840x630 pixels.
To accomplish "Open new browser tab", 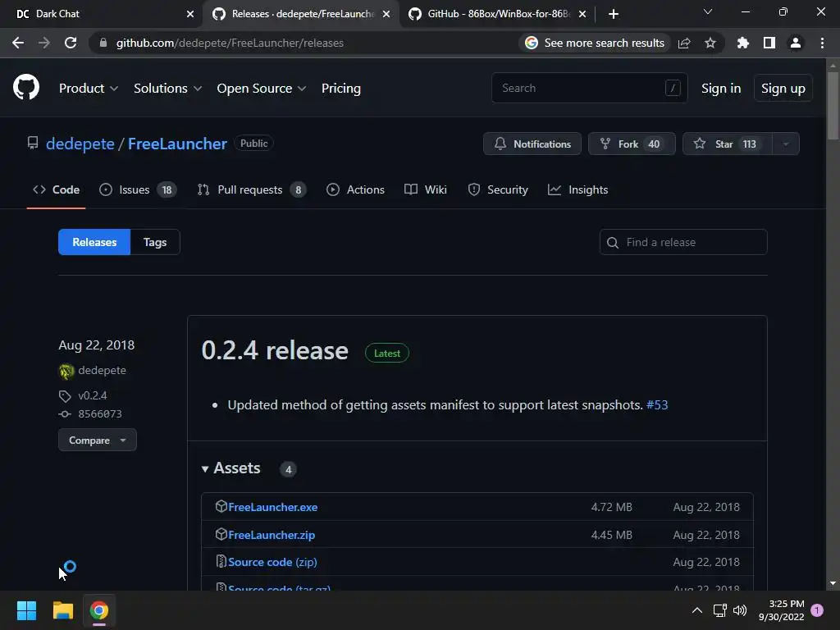I will coord(614,14).
